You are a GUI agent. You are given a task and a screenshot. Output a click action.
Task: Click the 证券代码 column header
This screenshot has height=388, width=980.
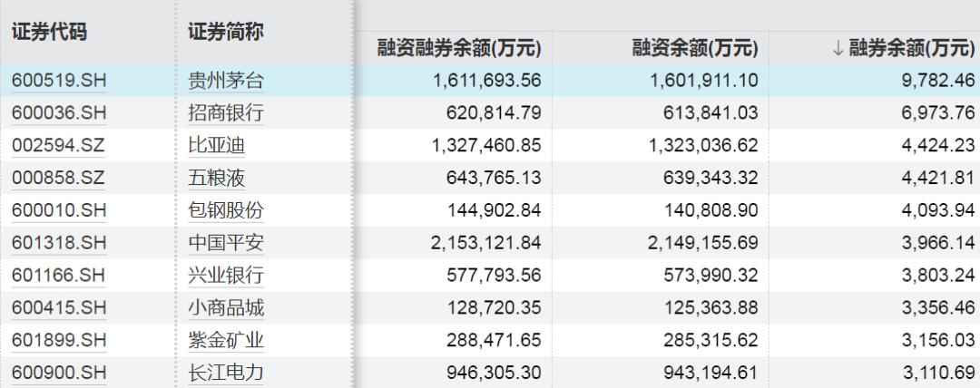pyautogui.click(x=49, y=32)
